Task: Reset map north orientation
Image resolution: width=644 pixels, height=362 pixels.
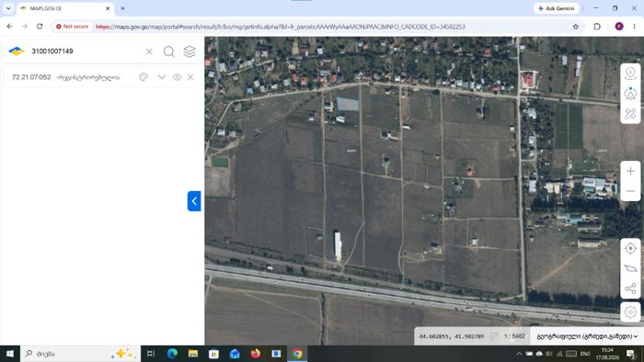Action: click(630, 94)
